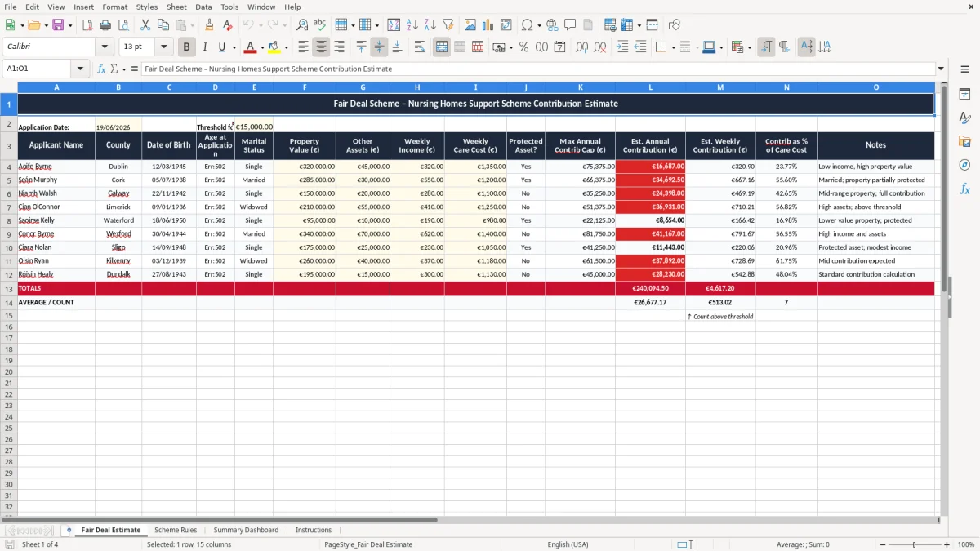This screenshot has height=551, width=980.
Task: Open the underline style dropdown arrow
Action: click(x=234, y=47)
